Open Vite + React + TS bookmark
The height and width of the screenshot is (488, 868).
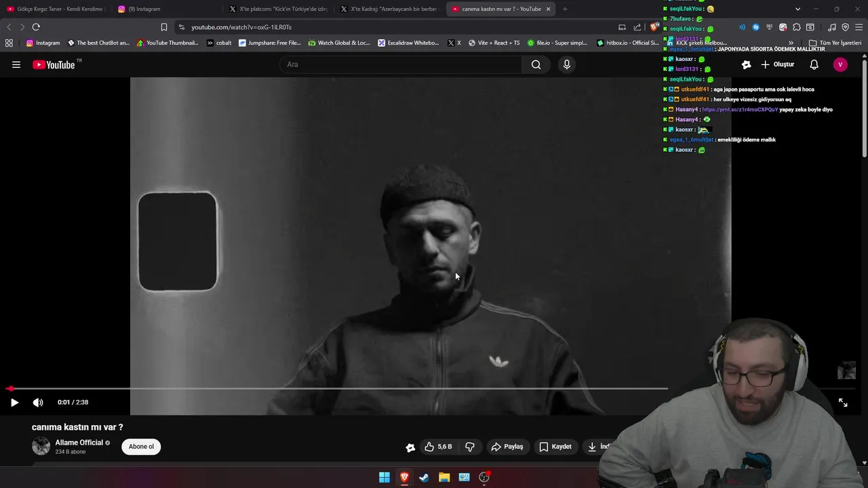494,43
